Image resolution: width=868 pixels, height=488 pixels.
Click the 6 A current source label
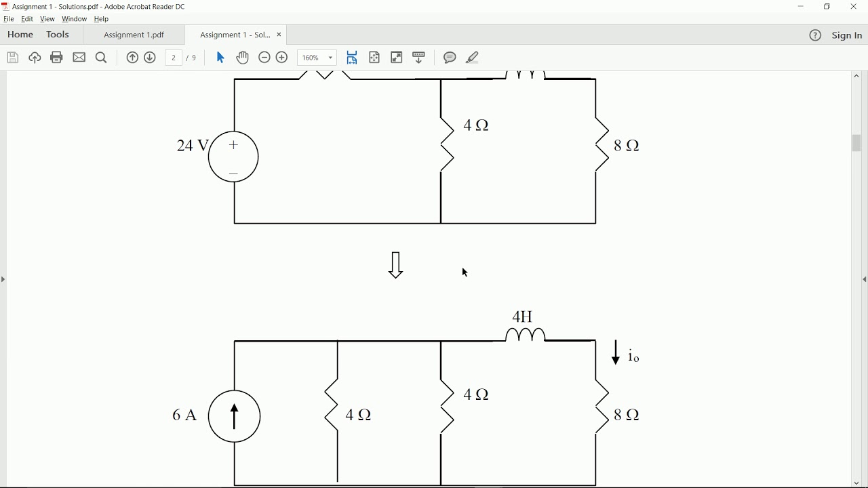pos(184,415)
